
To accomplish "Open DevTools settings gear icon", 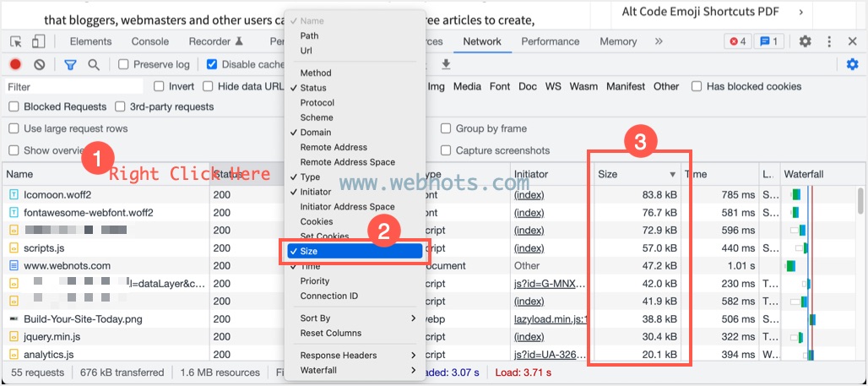I will point(805,41).
